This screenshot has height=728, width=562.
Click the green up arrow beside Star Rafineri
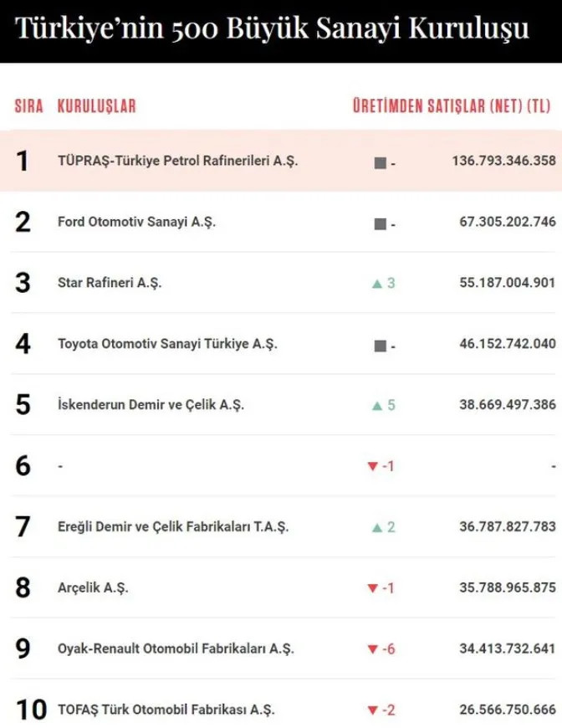pyautogui.click(x=376, y=284)
